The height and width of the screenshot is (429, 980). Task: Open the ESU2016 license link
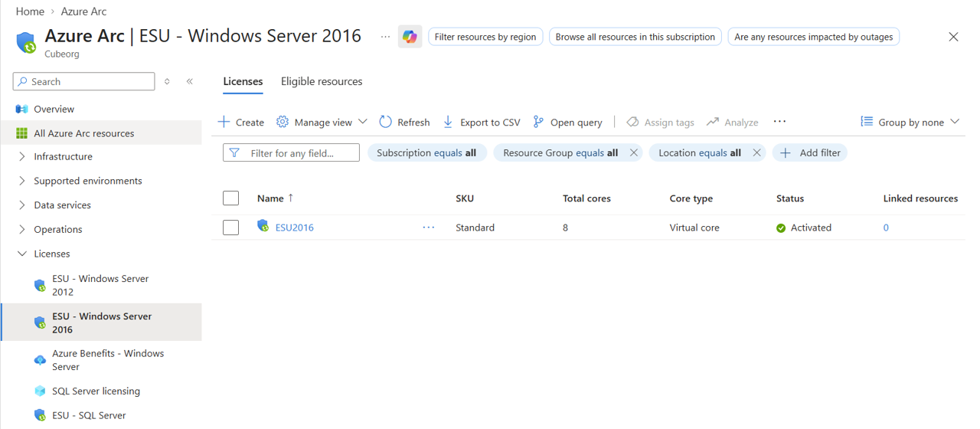[x=294, y=228]
